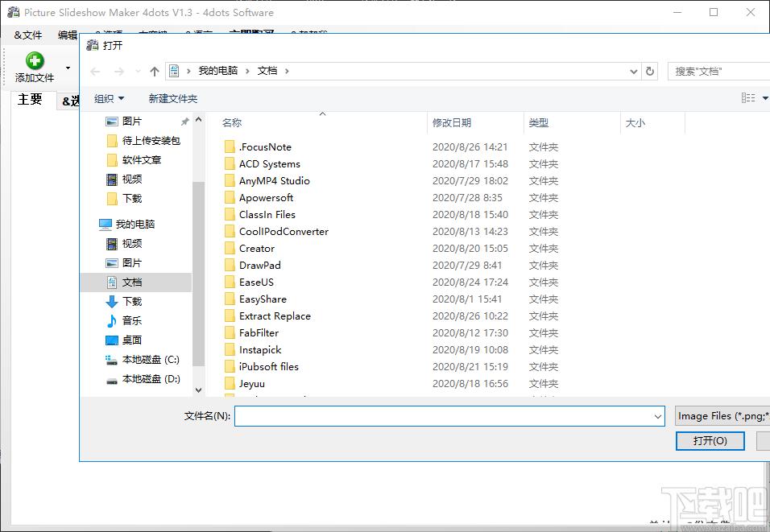Select the AnyMP4 Studio folder icon
This screenshot has width=770, height=532.
coord(230,180)
